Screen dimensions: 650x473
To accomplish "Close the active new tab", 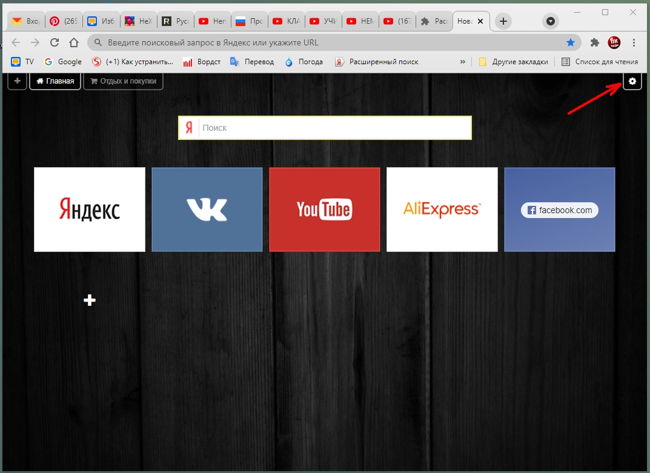I will (x=480, y=21).
